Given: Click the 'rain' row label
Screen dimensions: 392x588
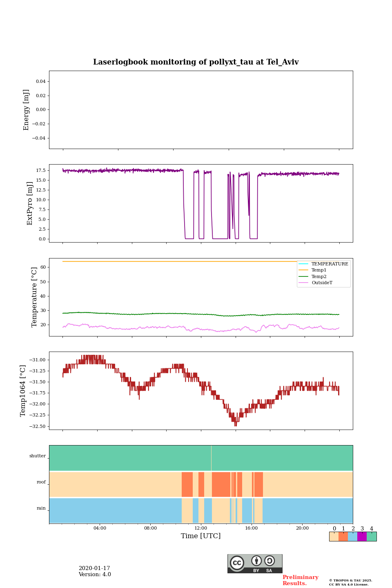Looking at the screenshot, I should (41, 508).
